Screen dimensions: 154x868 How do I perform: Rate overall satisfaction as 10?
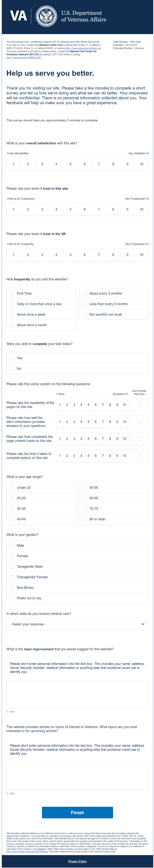(x=142, y=164)
